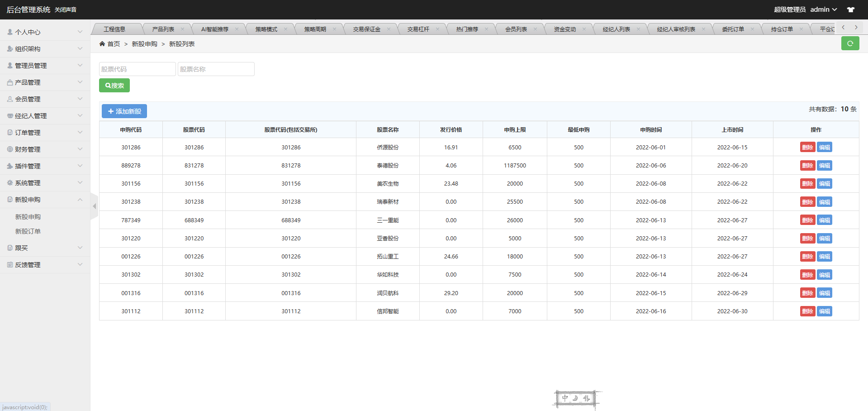Close the 产品列表 tab
The image size is (868, 411).
183,29
